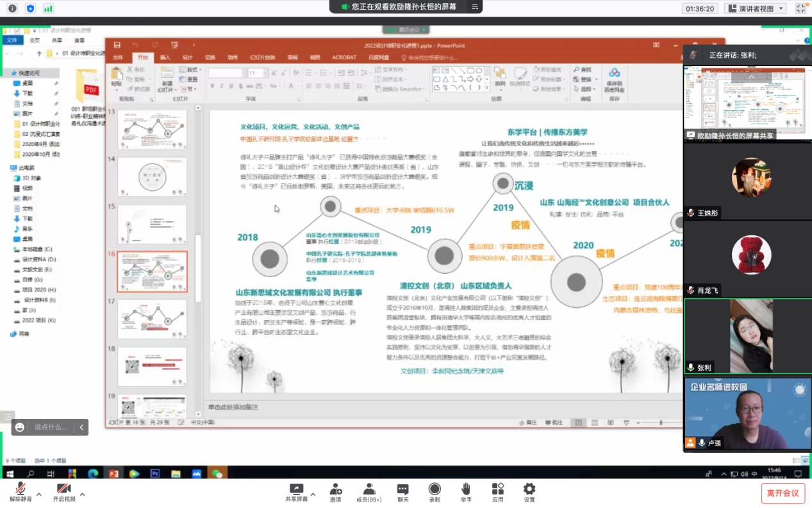Open the ACROBAT ribbon tab

(344, 57)
